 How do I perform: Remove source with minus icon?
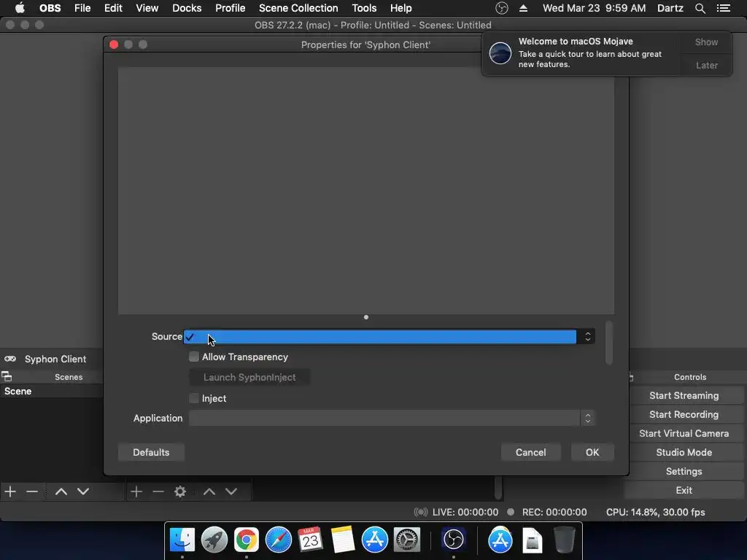158,491
